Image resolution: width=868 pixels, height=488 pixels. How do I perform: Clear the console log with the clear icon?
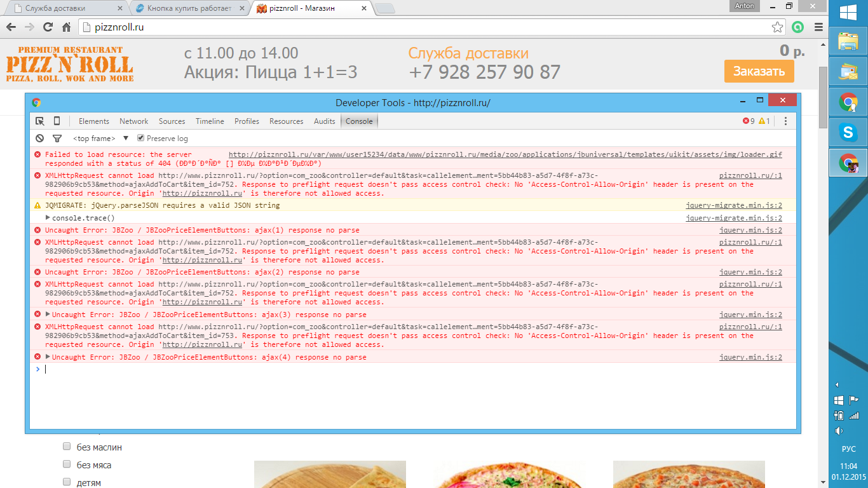[40, 139]
